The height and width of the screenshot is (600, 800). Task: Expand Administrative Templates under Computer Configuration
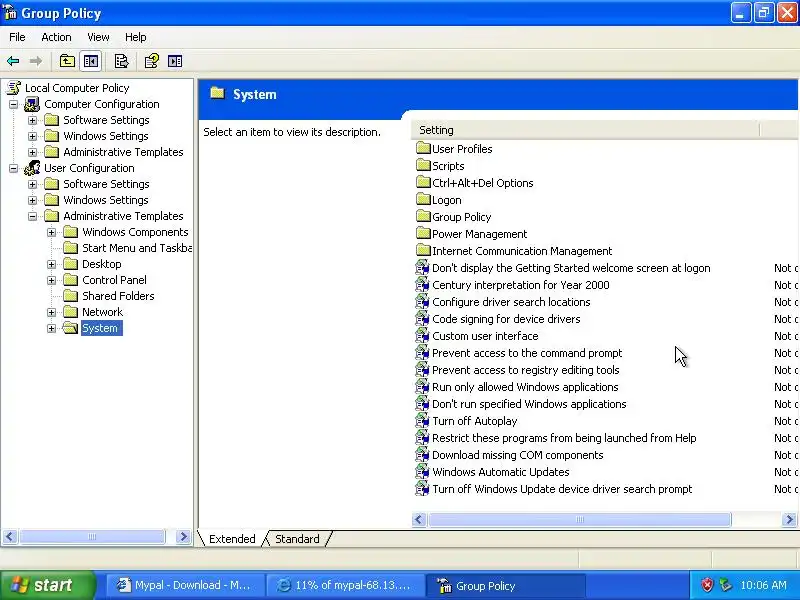33,152
